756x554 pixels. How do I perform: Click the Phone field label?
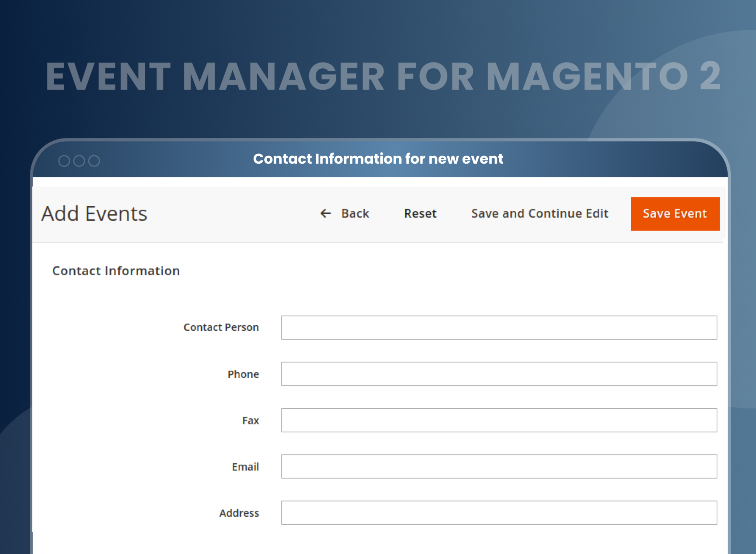[x=243, y=374]
